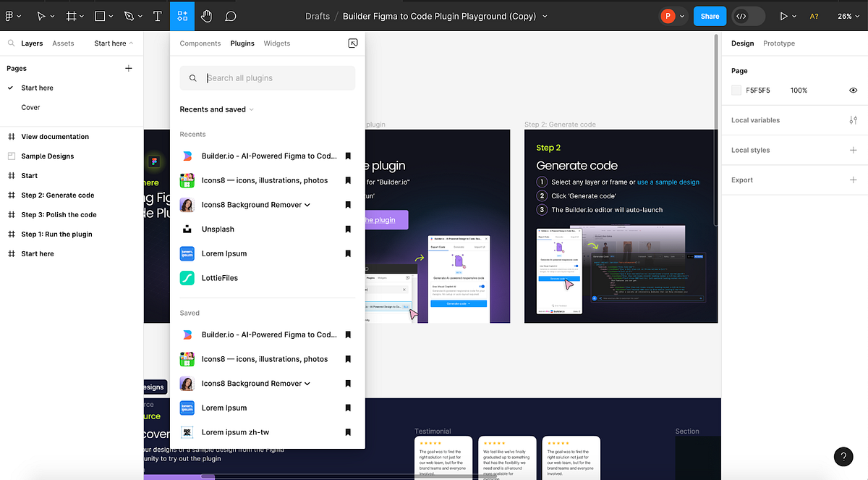Click the user avatar P
This screenshot has height=480, width=868.
click(x=668, y=16)
